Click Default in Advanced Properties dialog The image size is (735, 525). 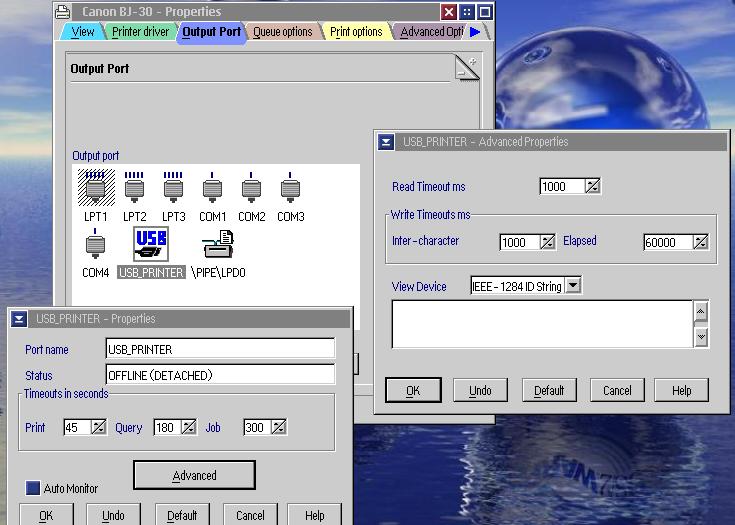pyautogui.click(x=549, y=390)
